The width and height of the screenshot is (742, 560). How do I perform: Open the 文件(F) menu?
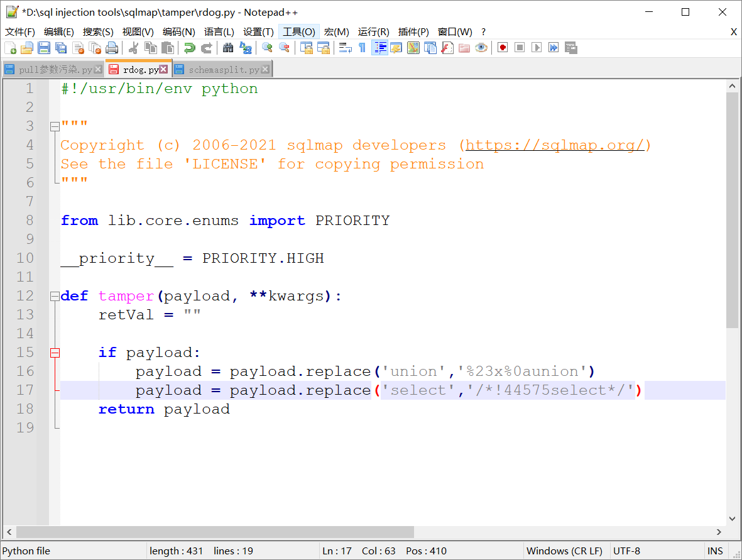[20, 31]
